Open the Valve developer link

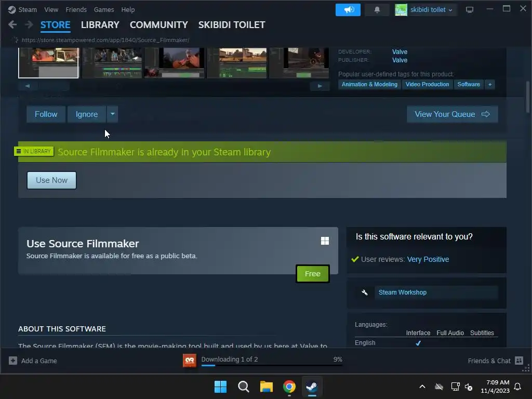400,51
